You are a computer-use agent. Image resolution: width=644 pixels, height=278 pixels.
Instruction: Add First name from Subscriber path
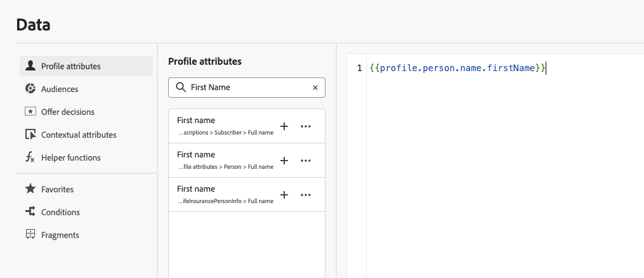284,126
